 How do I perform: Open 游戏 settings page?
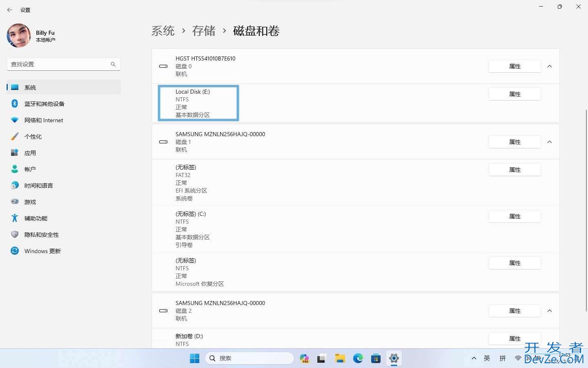coord(64,202)
